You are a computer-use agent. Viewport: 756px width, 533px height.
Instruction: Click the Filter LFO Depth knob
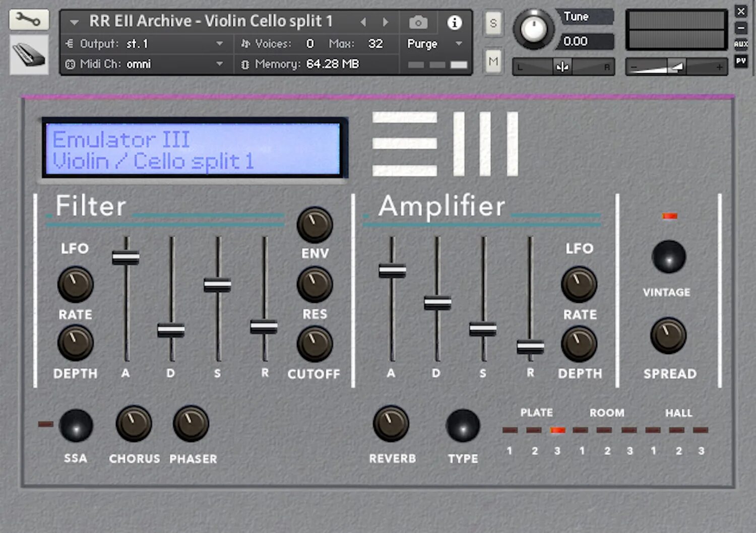pos(76,343)
